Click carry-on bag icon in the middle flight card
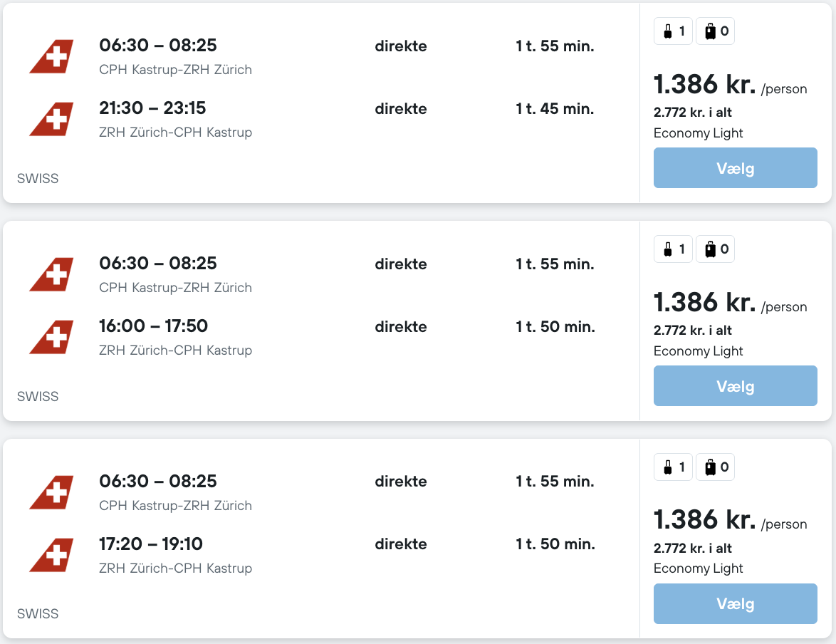 coord(667,249)
